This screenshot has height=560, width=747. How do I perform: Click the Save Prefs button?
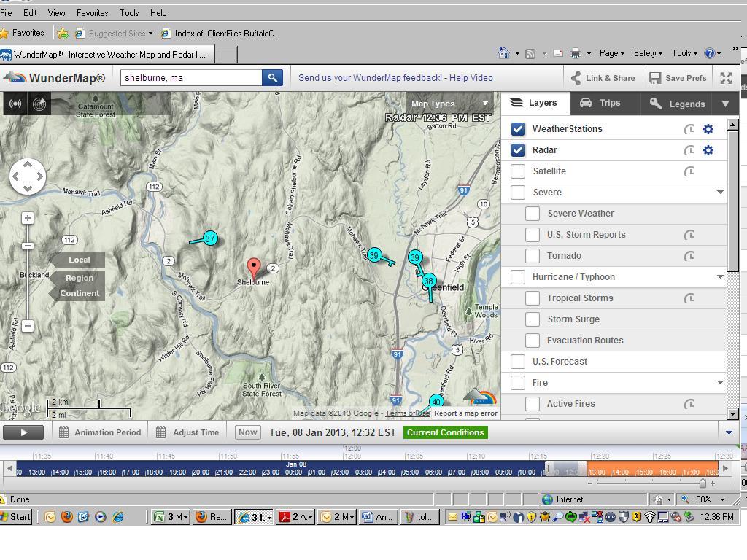click(678, 78)
